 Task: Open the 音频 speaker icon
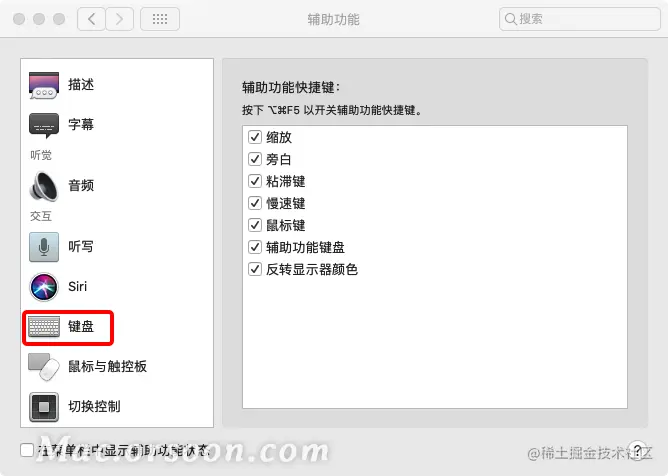pos(43,186)
